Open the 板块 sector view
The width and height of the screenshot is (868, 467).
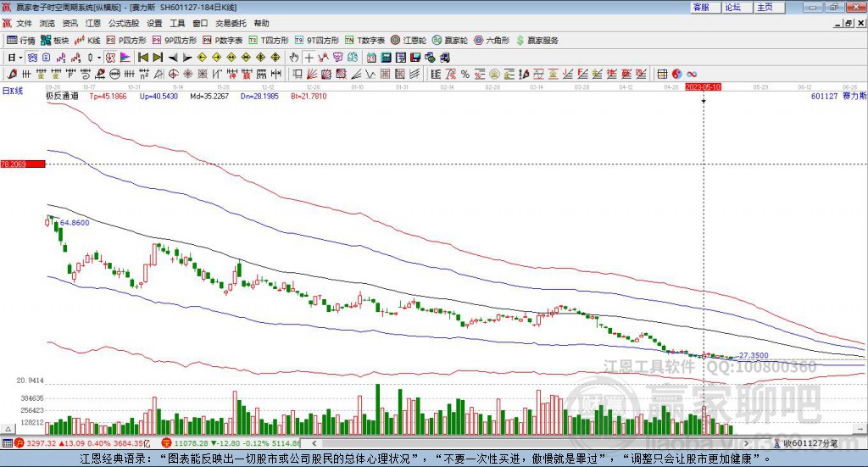click(55, 41)
